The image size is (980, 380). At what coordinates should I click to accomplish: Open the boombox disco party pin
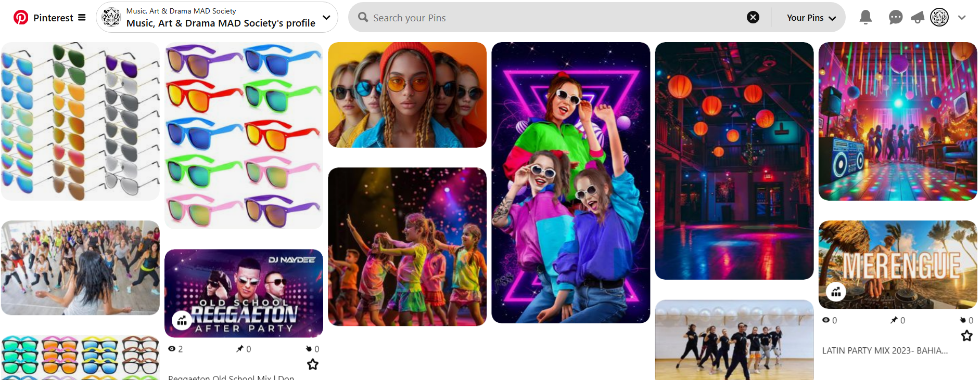pos(897,121)
